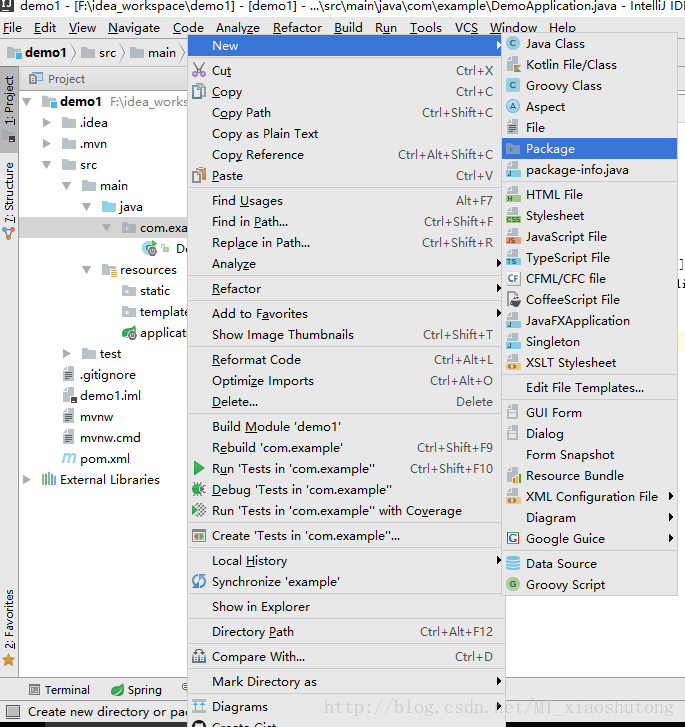Click the Debug bug icon
Screen dimensions: 685x727
tap(199, 489)
